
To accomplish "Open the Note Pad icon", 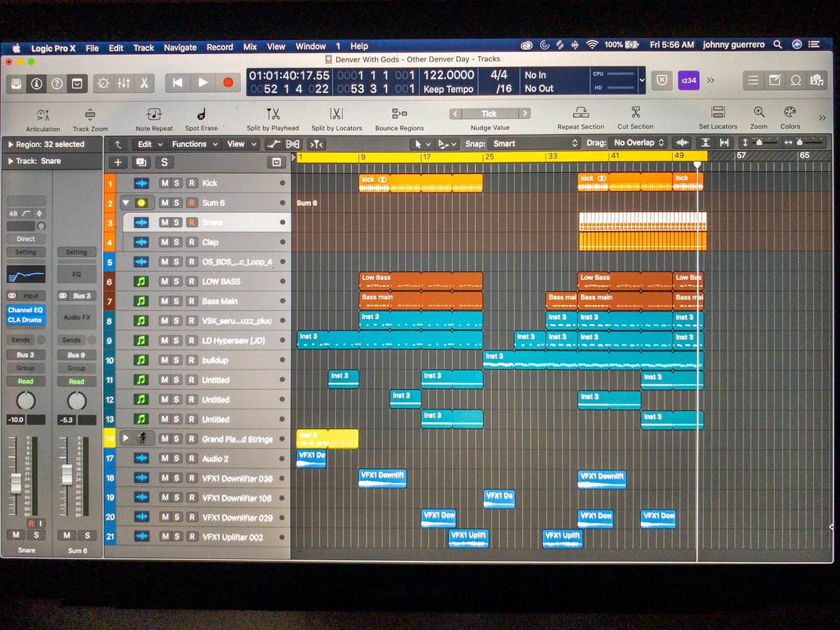I will (775, 80).
